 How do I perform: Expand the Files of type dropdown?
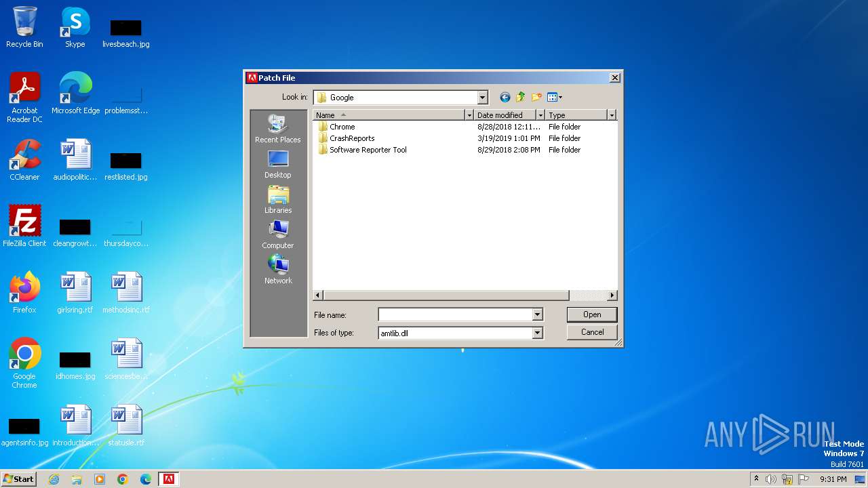pyautogui.click(x=537, y=333)
